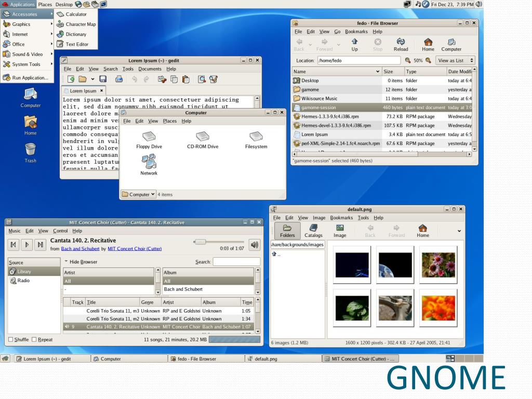
Task: Open the CD-ROM Drive icon
Action: coord(203,140)
